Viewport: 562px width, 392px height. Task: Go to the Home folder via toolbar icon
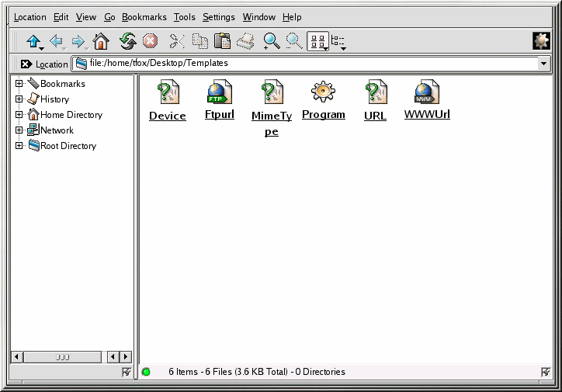point(101,41)
